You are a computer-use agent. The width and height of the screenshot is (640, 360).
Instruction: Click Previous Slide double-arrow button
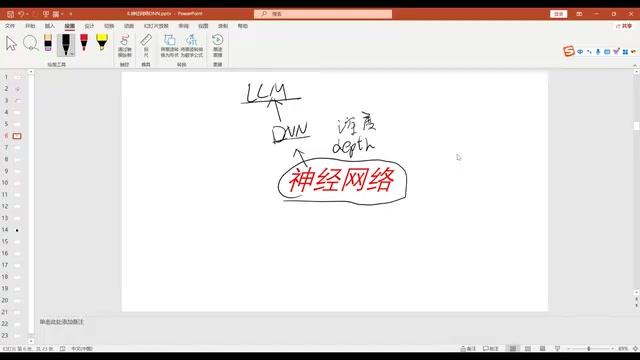(636, 299)
